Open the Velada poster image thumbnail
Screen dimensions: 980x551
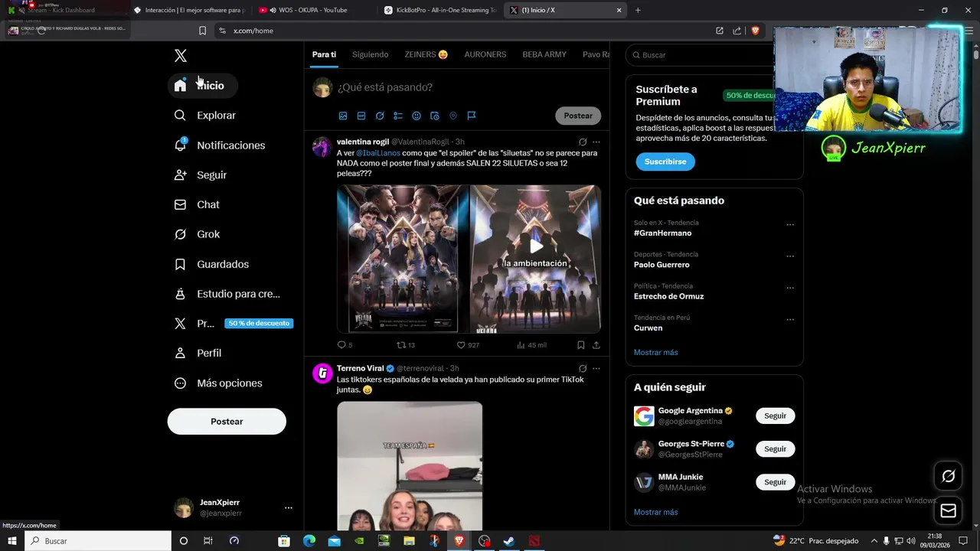(x=403, y=259)
